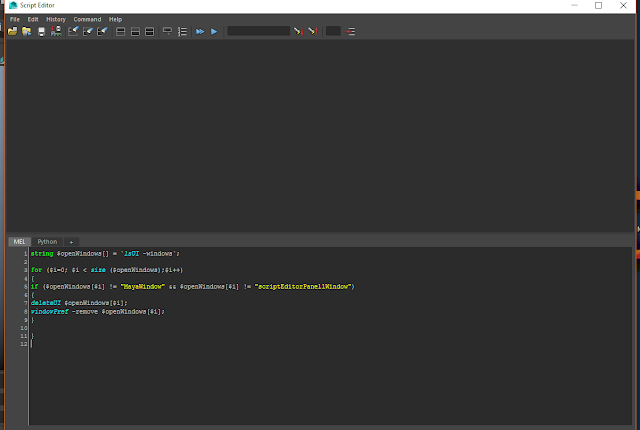Run the single-arrow Execute button
Image resolution: width=640 pixels, height=430 pixels.
(x=214, y=31)
